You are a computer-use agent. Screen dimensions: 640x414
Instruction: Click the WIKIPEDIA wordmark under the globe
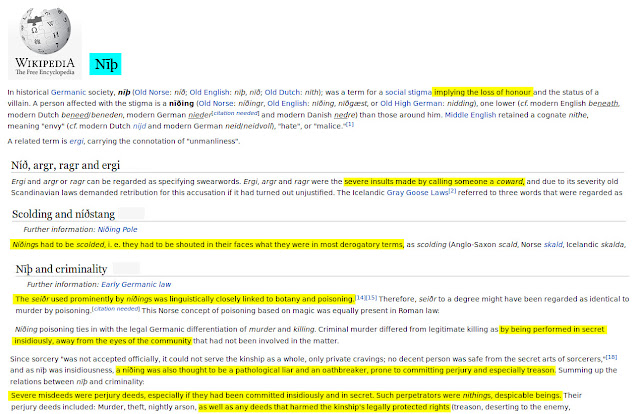45,63
